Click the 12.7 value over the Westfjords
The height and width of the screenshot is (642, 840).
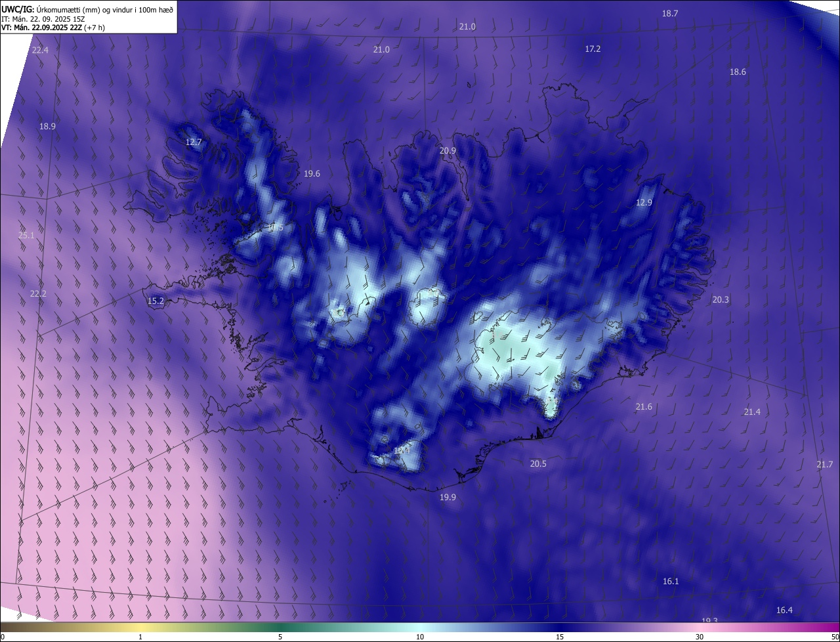(x=194, y=142)
